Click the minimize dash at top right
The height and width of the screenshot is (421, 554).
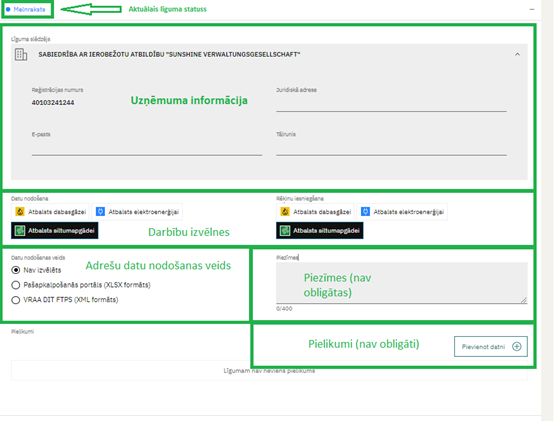[532, 10]
